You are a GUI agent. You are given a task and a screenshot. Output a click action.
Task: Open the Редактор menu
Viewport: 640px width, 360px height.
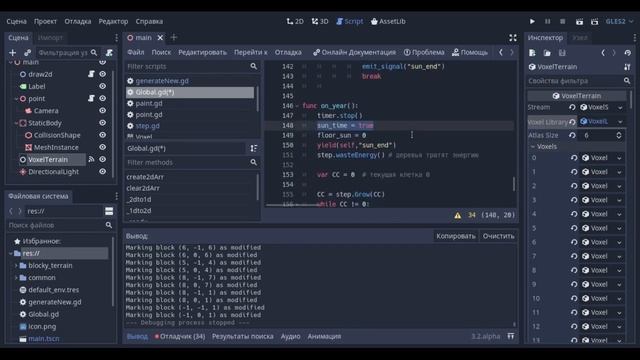point(113,21)
